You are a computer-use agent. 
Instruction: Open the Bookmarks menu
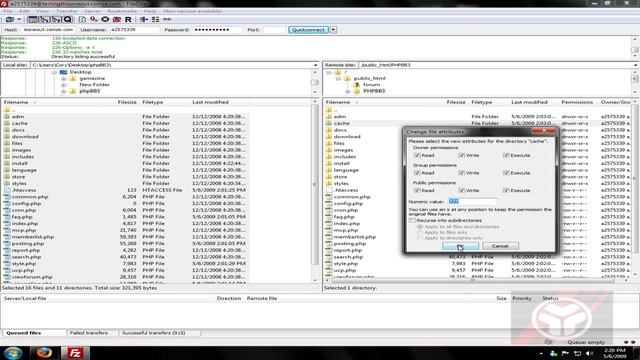tap(122, 11)
